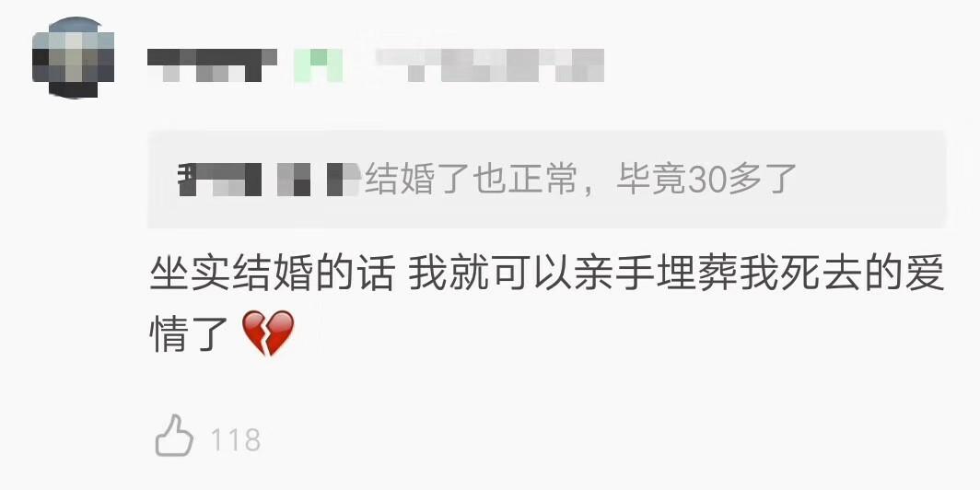The image size is (980, 490).
Task: Click the 118 like count
Action: click(x=236, y=439)
